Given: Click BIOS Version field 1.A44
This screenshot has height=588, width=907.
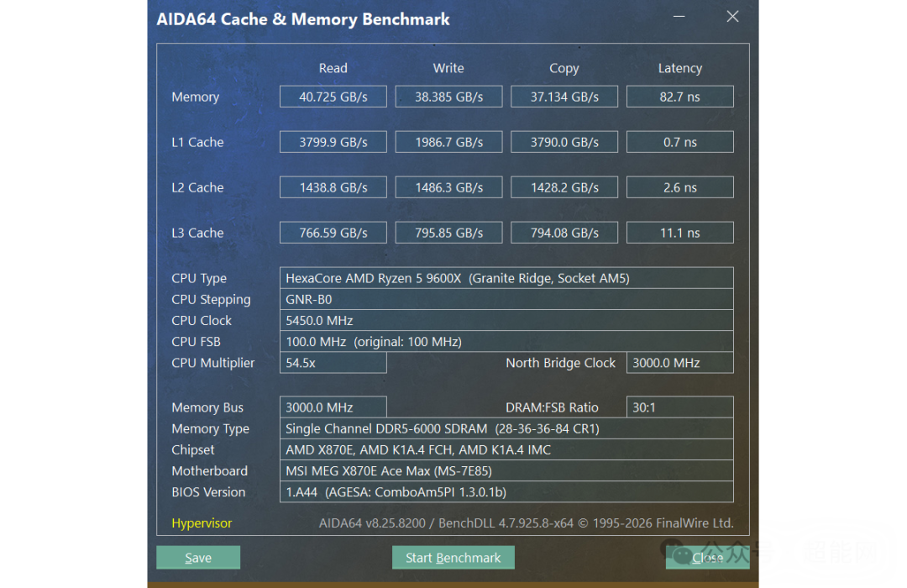Looking at the screenshot, I should [506, 492].
